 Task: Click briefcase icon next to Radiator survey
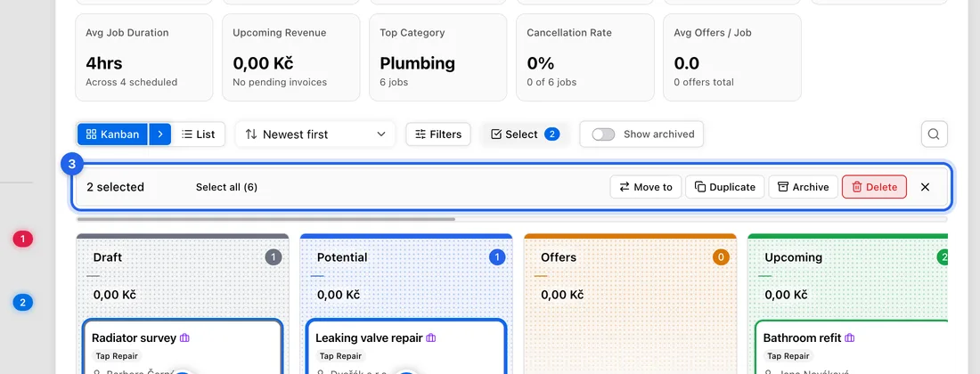(184, 337)
